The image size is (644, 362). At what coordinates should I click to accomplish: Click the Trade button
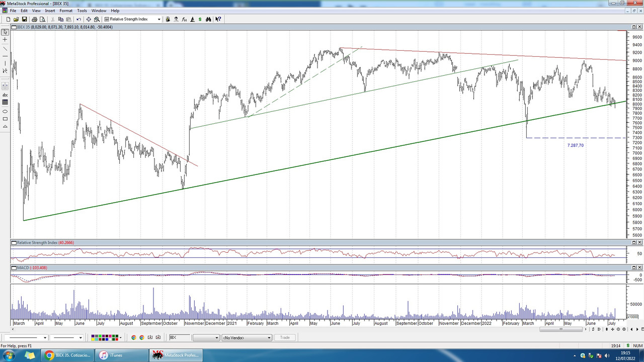[x=285, y=337]
